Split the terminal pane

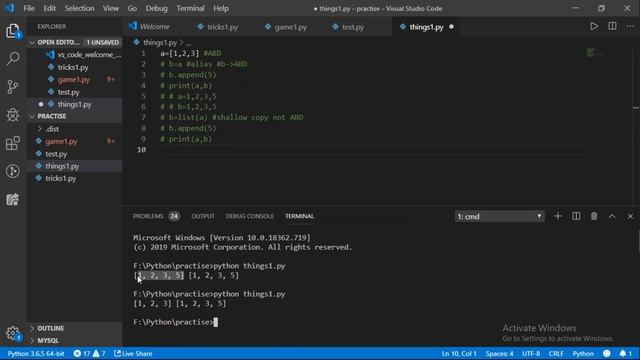click(576, 216)
